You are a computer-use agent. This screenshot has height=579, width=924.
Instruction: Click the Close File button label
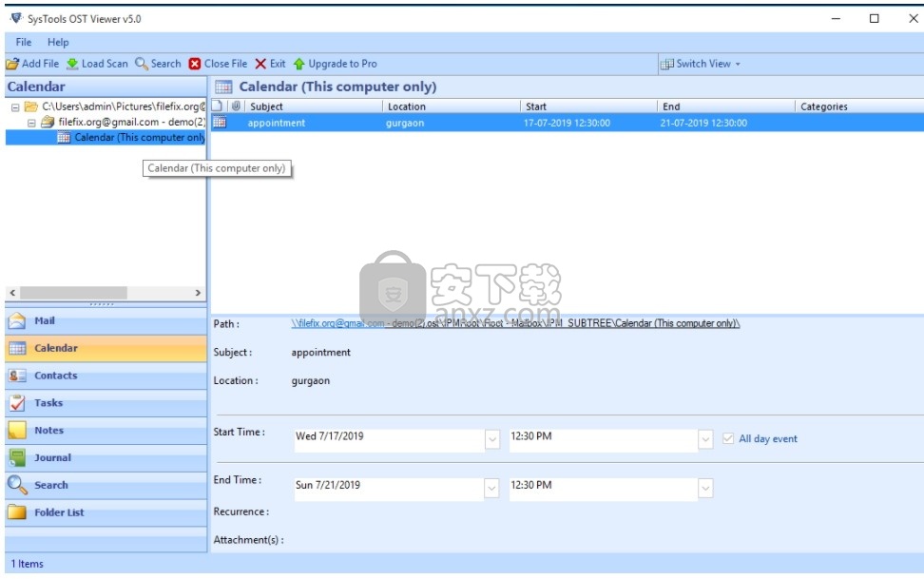click(225, 64)
